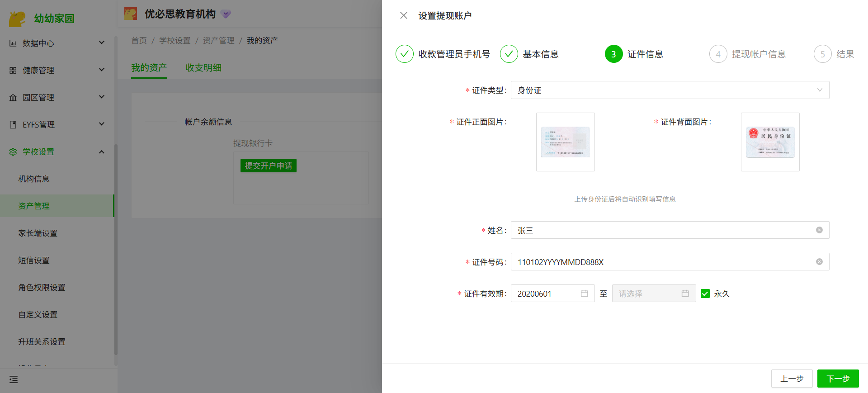This screenshot has height=393, width=868.
Task: Click completed step icon 基本信息
Action: pyautogui.click(x=509, y=54)
